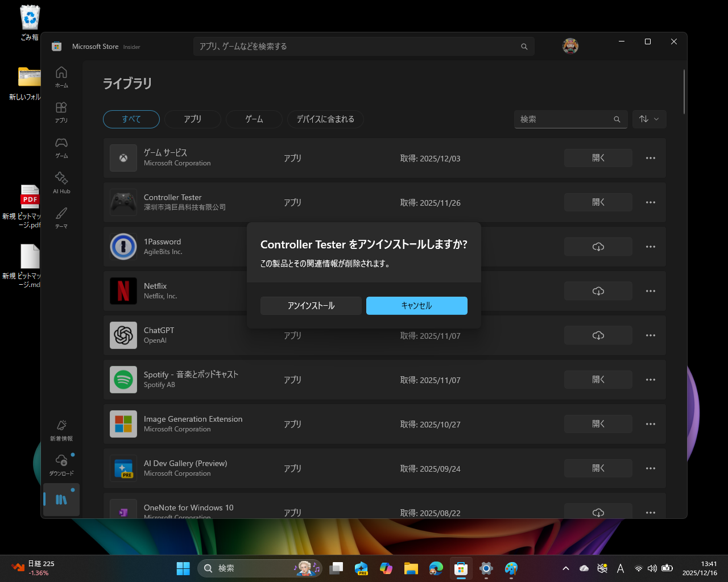
Task: Open the sort order dropdown
Action: coord(649,119)
